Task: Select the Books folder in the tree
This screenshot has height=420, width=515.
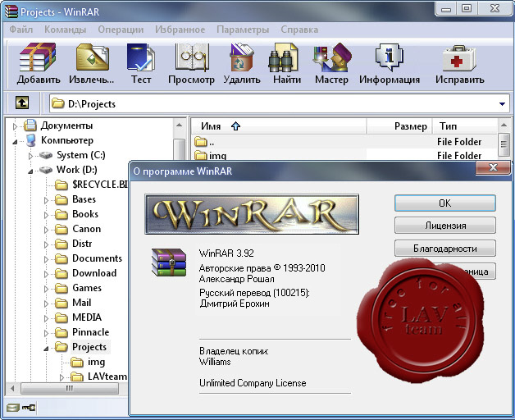Action: pyautogui.click(x=85, y=214)
